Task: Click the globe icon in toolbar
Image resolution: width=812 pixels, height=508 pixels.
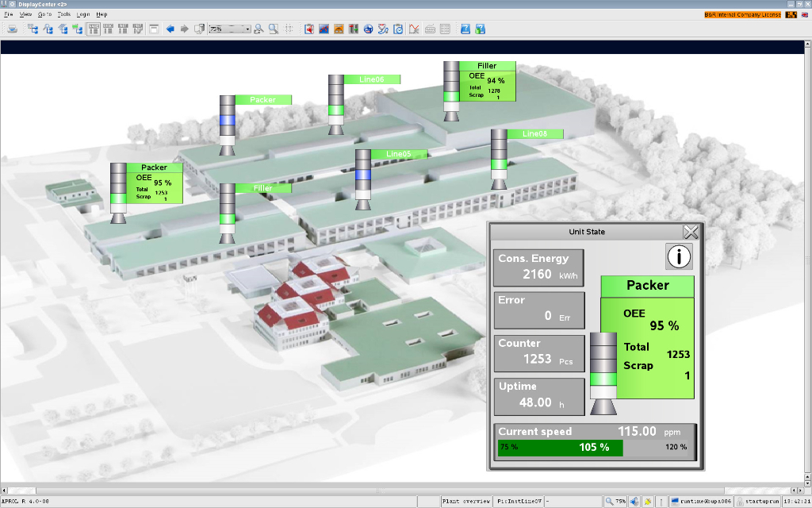Action: click(x=369, y=29)
